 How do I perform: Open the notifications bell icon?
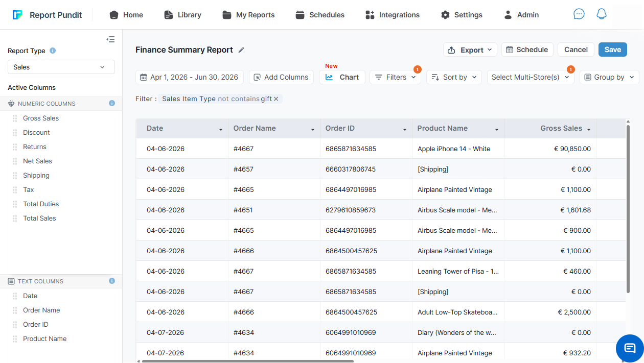(602, 14)
